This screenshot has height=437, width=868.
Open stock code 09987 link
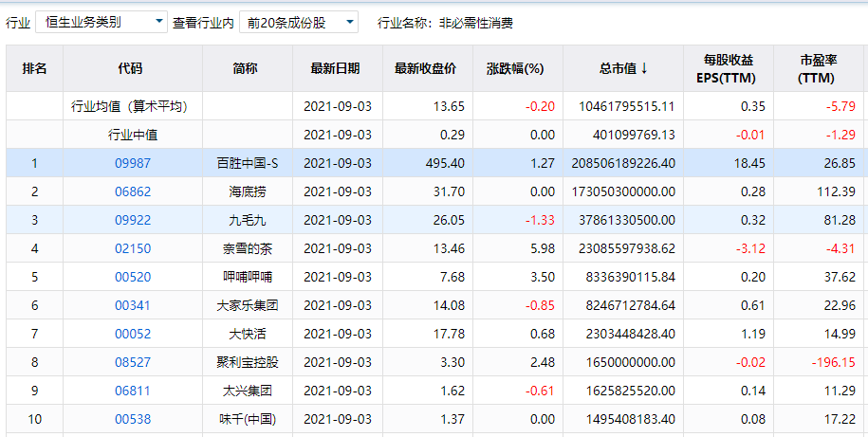click(133, 163)
